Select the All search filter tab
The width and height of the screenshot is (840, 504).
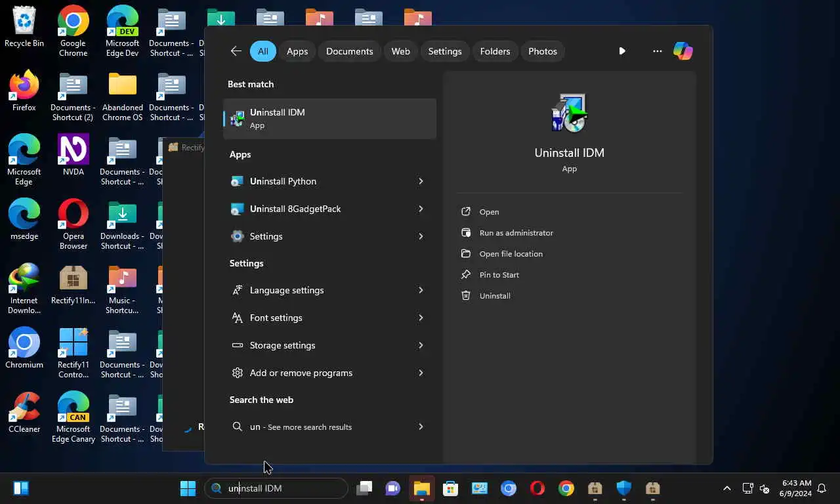pyautogui.click(x=262, y=51)
